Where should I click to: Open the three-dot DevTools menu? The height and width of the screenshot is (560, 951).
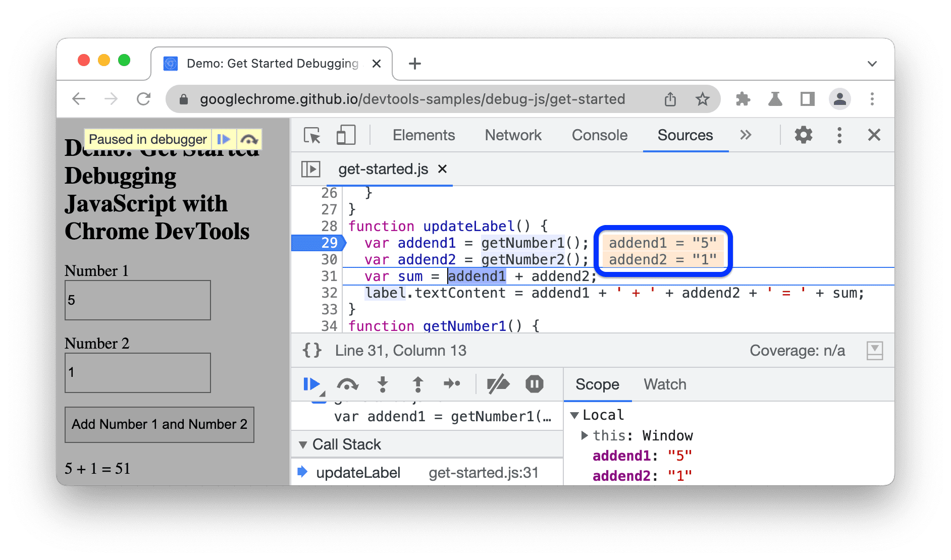pos(839,135)
